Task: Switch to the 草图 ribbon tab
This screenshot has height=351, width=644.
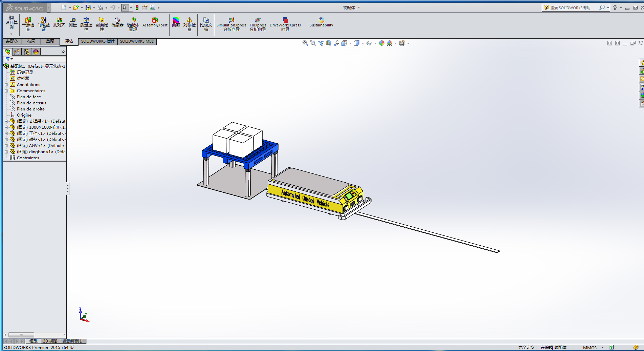Action: [x=50, y=41]
